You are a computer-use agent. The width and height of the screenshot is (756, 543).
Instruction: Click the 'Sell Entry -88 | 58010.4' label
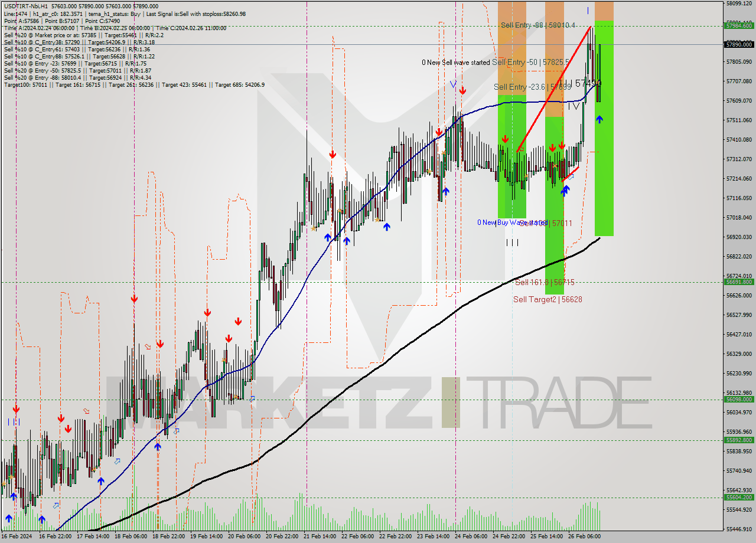point(538,25)
